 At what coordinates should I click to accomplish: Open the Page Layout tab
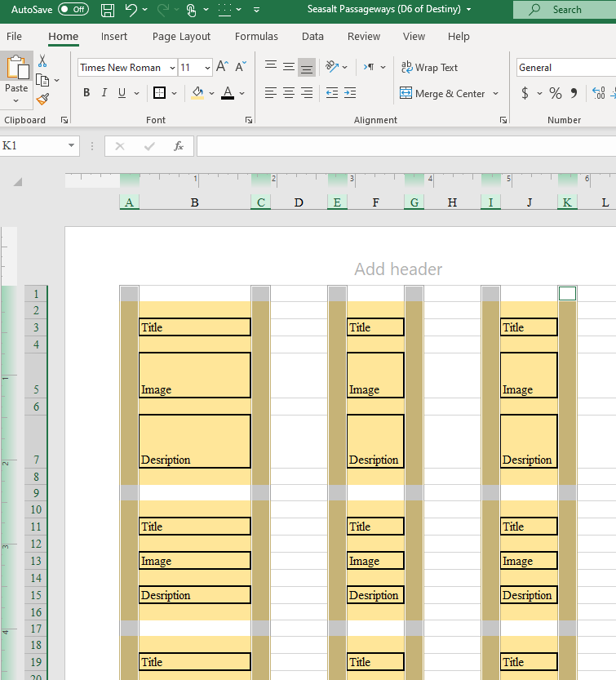point(181,36)
